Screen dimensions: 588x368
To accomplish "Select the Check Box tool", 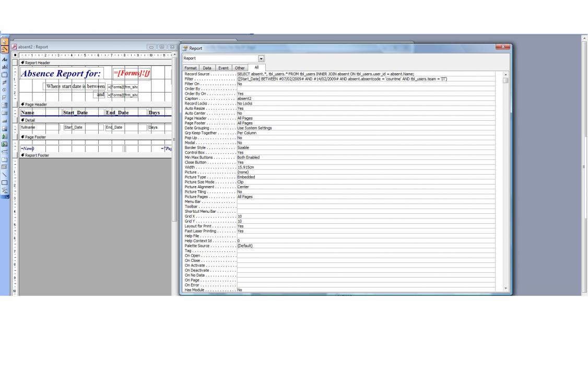I will (x=5, y=98).
